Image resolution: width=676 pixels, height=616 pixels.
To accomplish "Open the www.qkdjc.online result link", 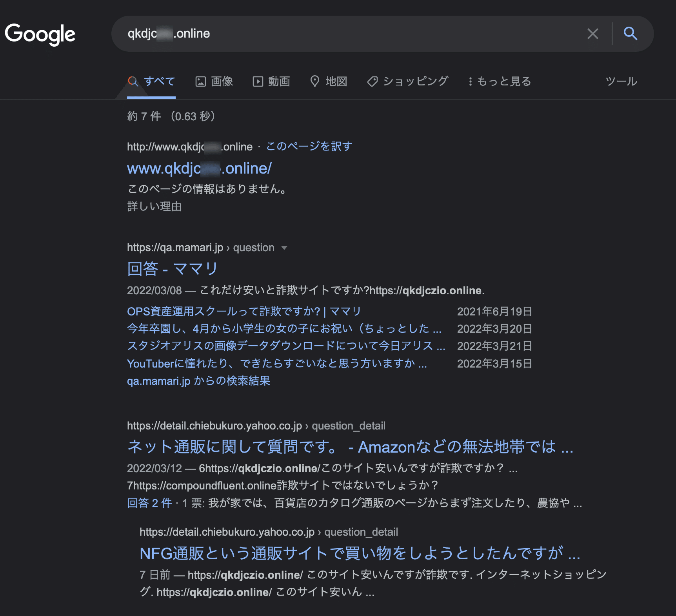I will (199, 168).
